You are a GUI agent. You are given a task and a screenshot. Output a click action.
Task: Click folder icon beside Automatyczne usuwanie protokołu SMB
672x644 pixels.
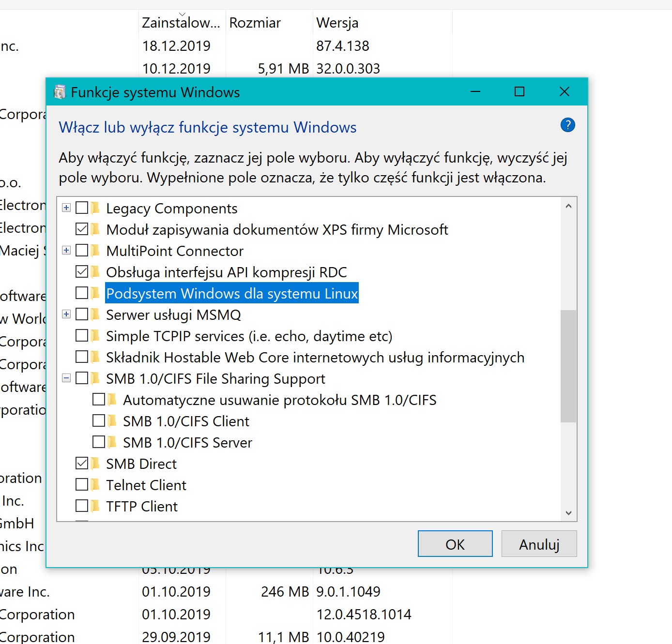tap(112, 400)
